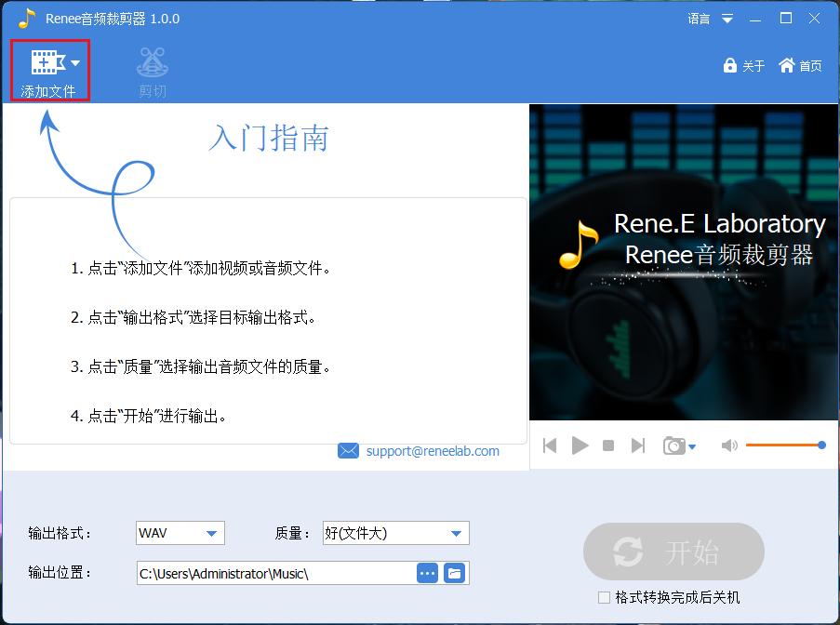The image size is (840, 625).
Task: Click the 输出格式 label
Action: pos(60,534)
